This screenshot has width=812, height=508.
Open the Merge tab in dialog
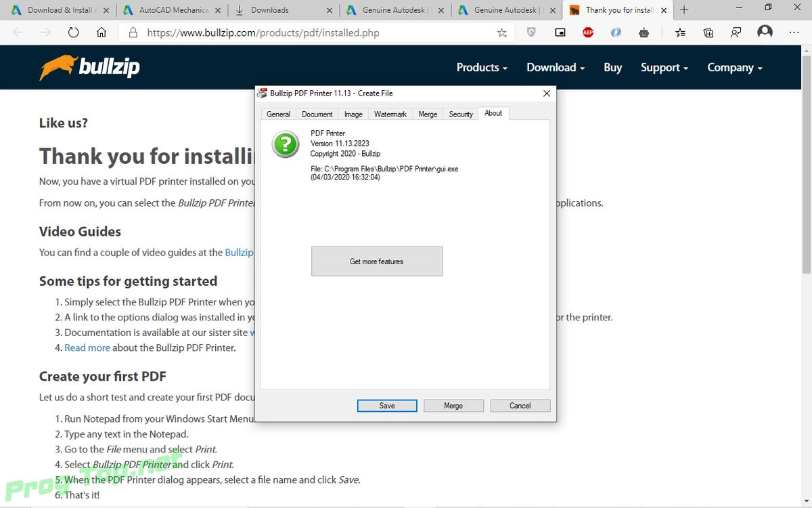(x=428, y=114)
